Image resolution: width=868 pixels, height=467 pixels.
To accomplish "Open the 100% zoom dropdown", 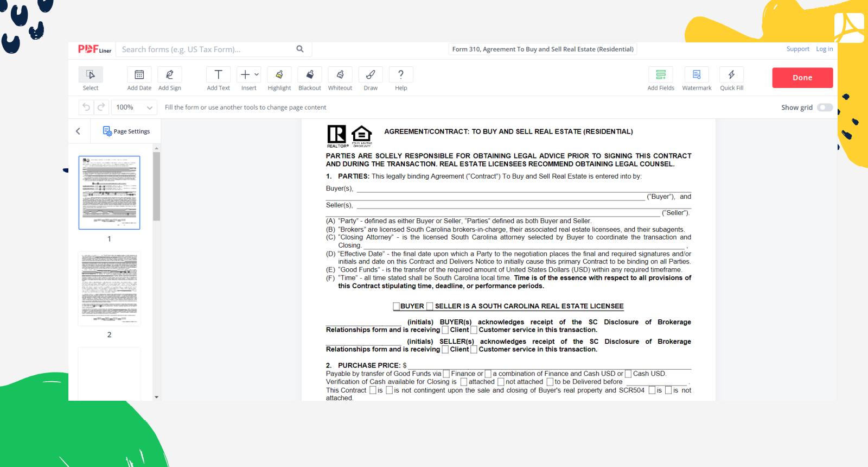I will 134,107.
